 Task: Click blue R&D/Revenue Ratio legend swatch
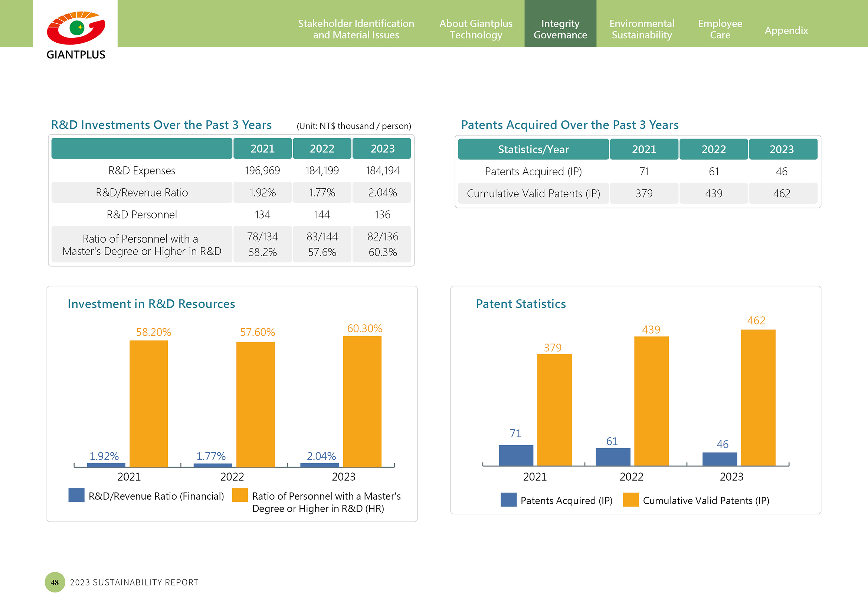click(76, 495)
